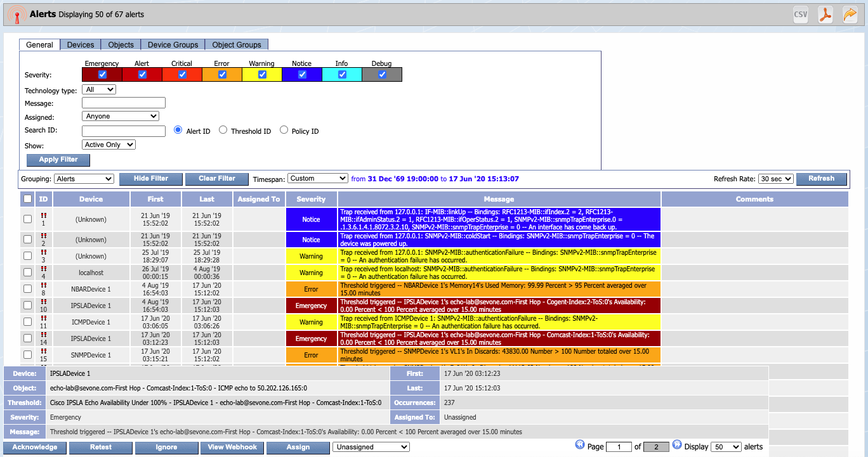The image size is (868, 457).
Task: Open Refresh Rate dropdown
Action: click(x=777, y=179)
